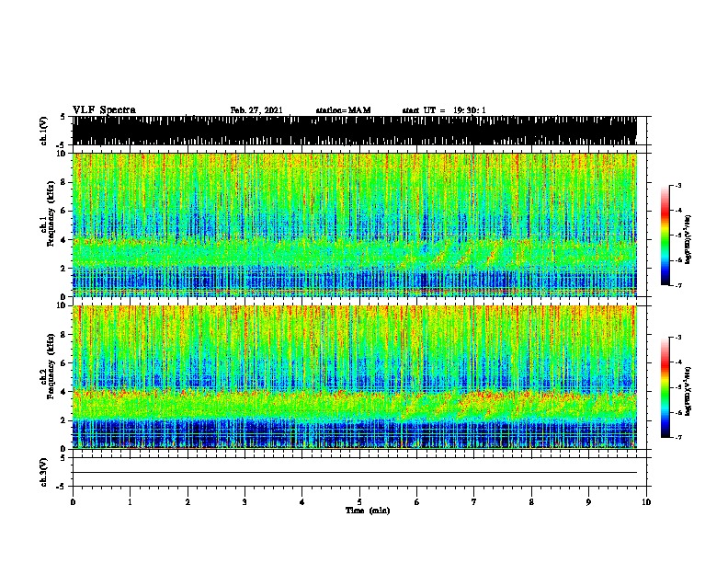The width and height of the screenshot is (728, 563).
Task: Select the ch.1 Frequency (kHz) axis label
Action: (48, 214)
